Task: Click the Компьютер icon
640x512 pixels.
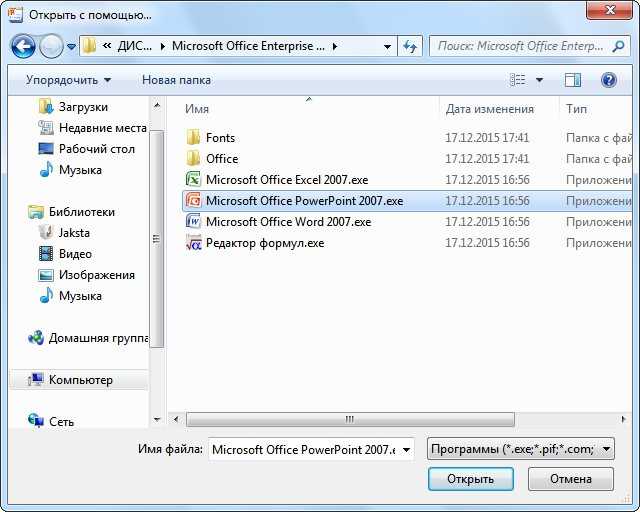Action: coord(36,380)
